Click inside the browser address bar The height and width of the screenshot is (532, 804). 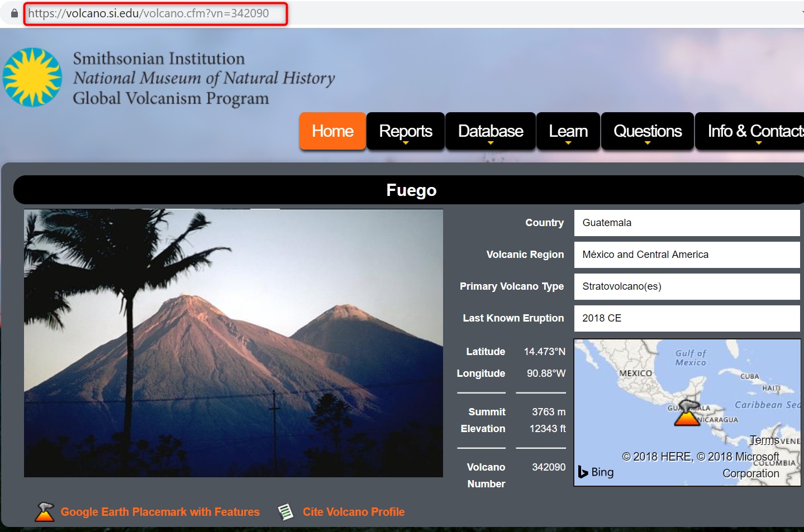[x=156, y=13]
